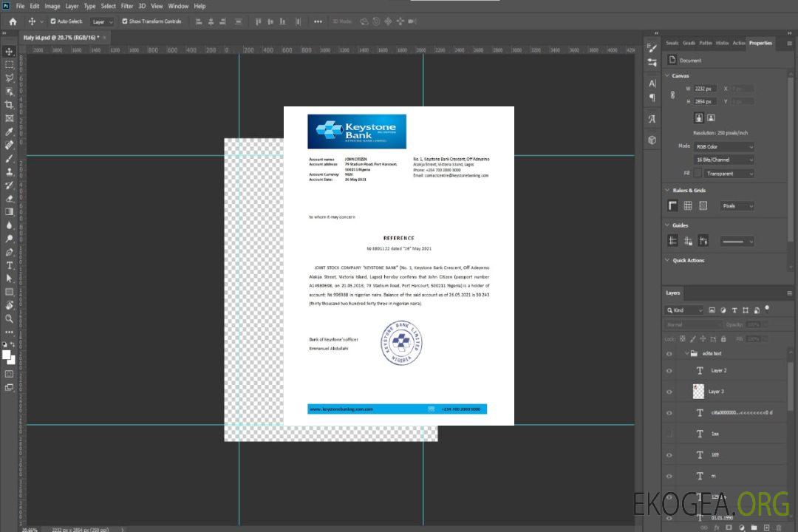The image size is (798, 532).
Task: Select the Brush tool
Action: click(x=9, y=158)
